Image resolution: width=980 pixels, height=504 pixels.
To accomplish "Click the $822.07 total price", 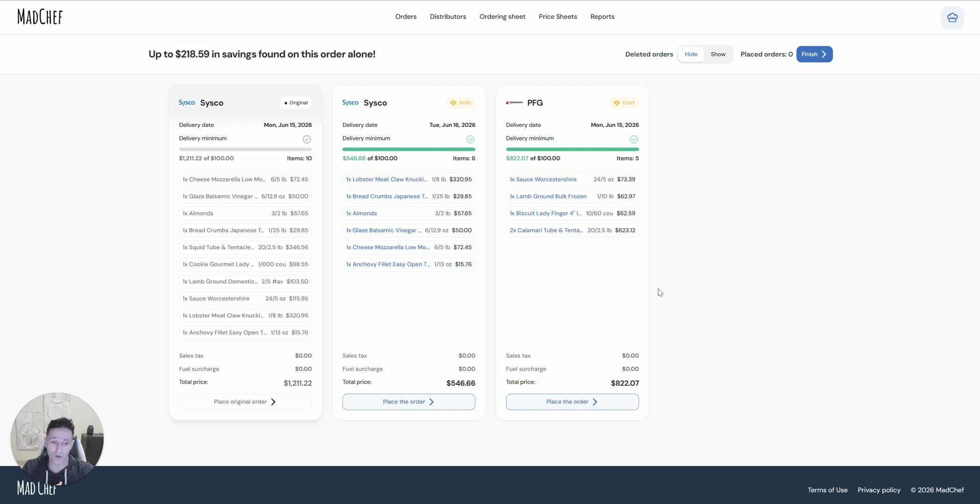I will (x=625, y=383).
